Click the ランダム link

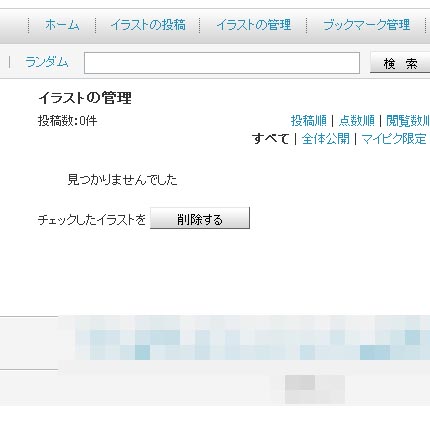(47, 62)
